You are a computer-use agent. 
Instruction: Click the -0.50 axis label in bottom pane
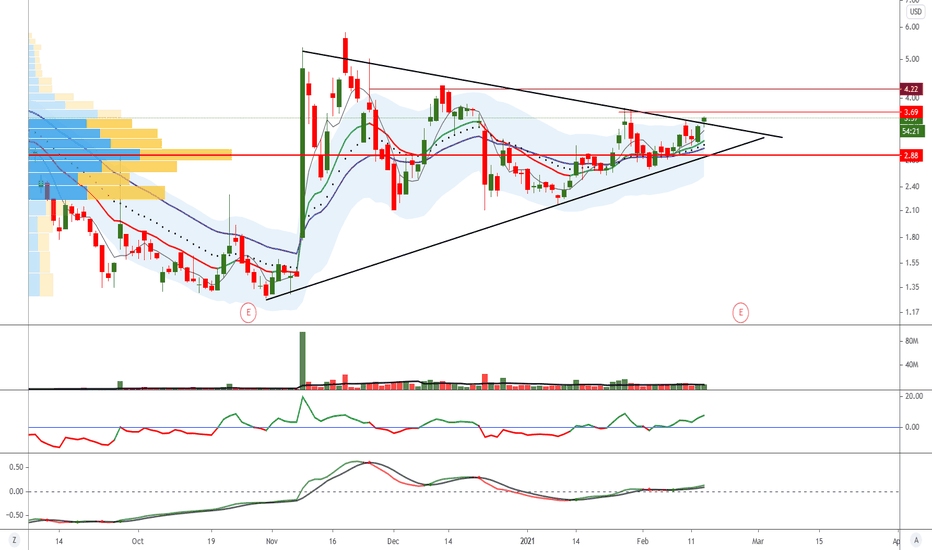click(x=15, y=515)
